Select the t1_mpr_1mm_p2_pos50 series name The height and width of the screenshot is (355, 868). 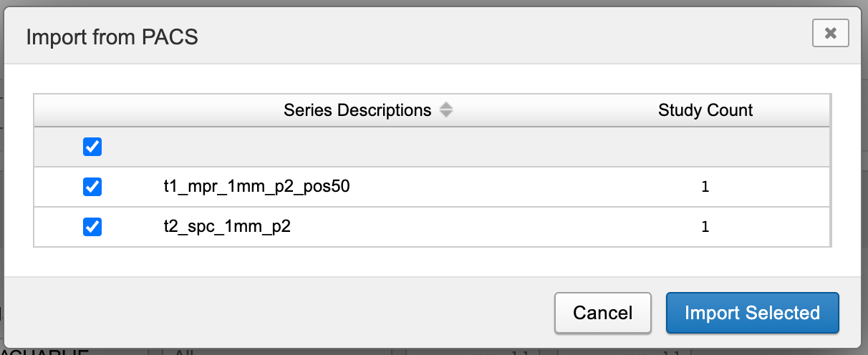256,188
